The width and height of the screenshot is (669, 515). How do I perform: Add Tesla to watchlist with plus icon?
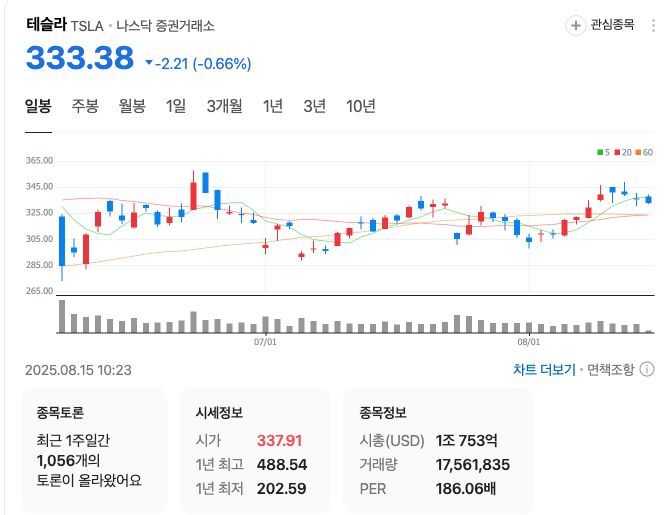click(x=576, y=26)
